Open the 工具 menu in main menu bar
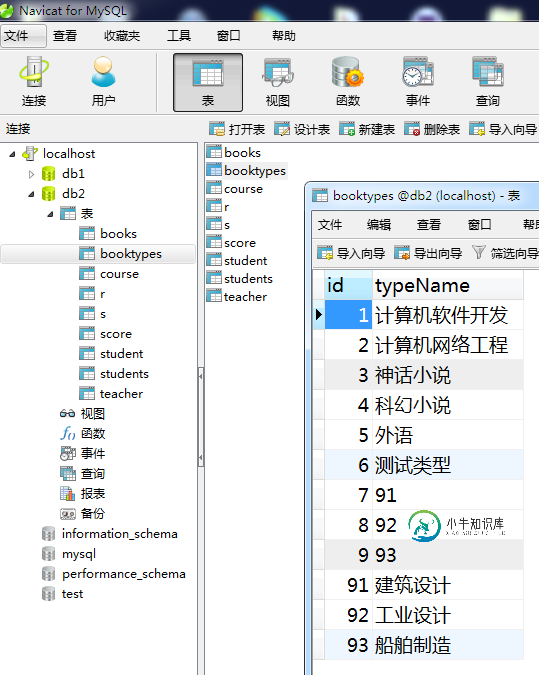 point(179,36)
